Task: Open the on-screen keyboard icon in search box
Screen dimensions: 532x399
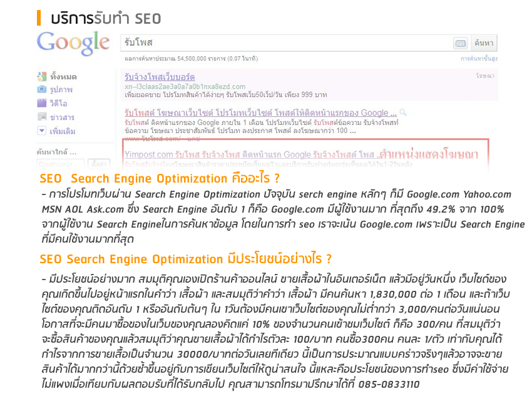Action: coord(461,43)
